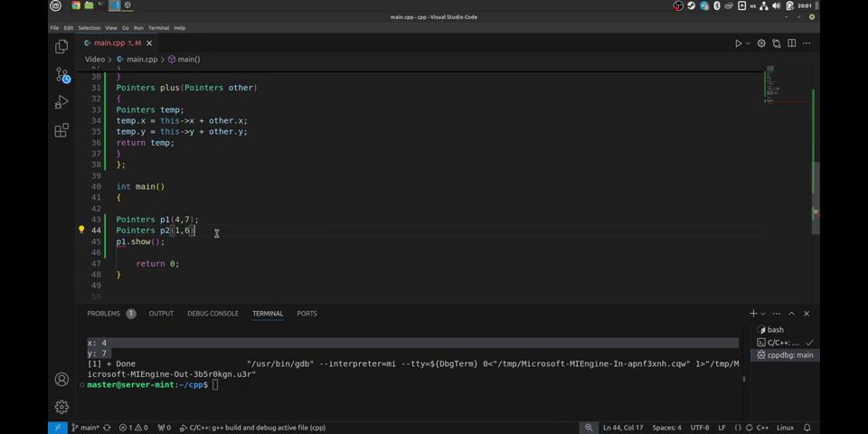Screen dimensions: 868x434
Task: Select the cppdbg: main terminal entry
Action: click(785, 354)
